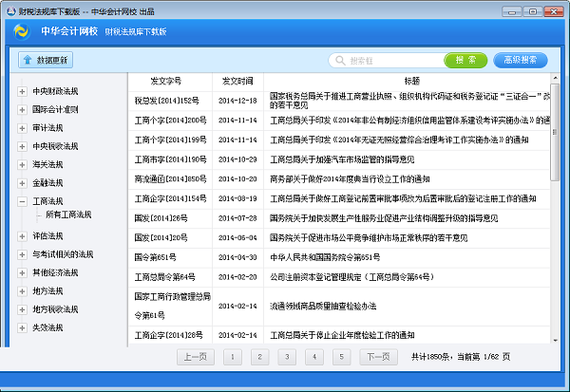
Task: Click the 数据更新 update button
Action: (x=46, y=60)
